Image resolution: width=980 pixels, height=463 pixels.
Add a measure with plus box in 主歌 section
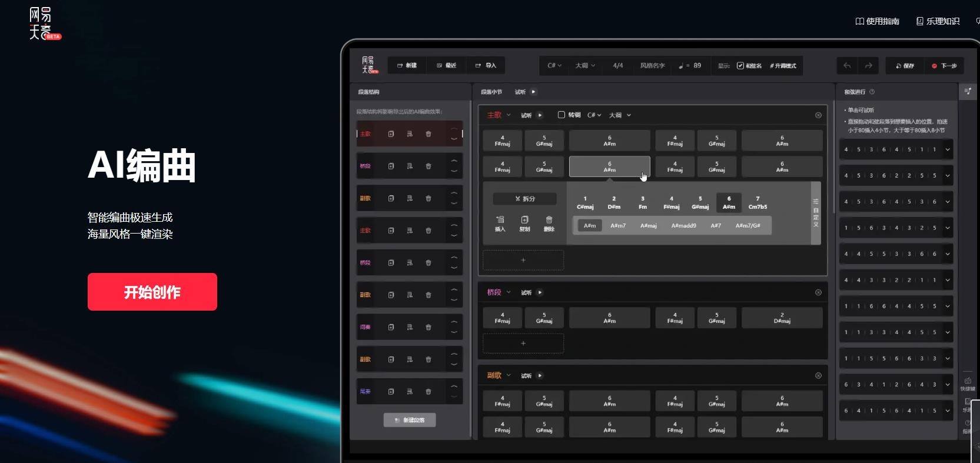[x=523, y=260]
